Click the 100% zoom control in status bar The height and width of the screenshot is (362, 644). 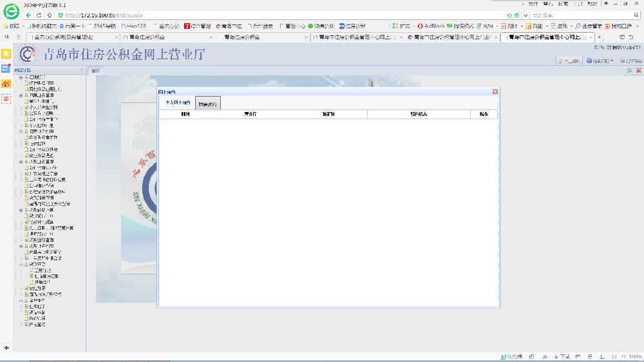(x=634, y=356)
